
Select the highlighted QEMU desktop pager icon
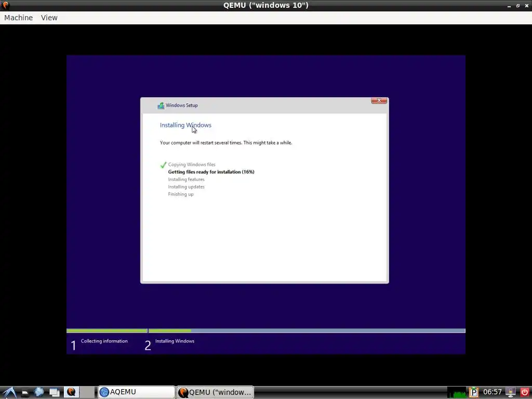pyautogui.click(x=71, y=392)
